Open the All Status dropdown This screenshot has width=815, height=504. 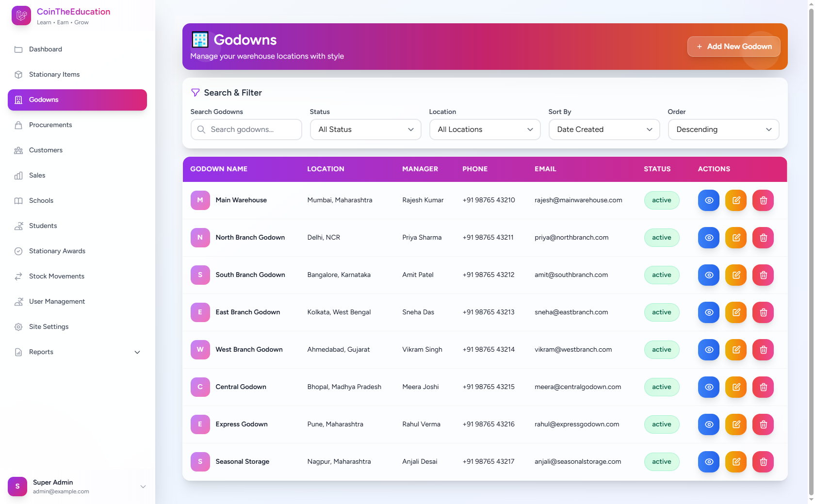[x=365, y=130]
